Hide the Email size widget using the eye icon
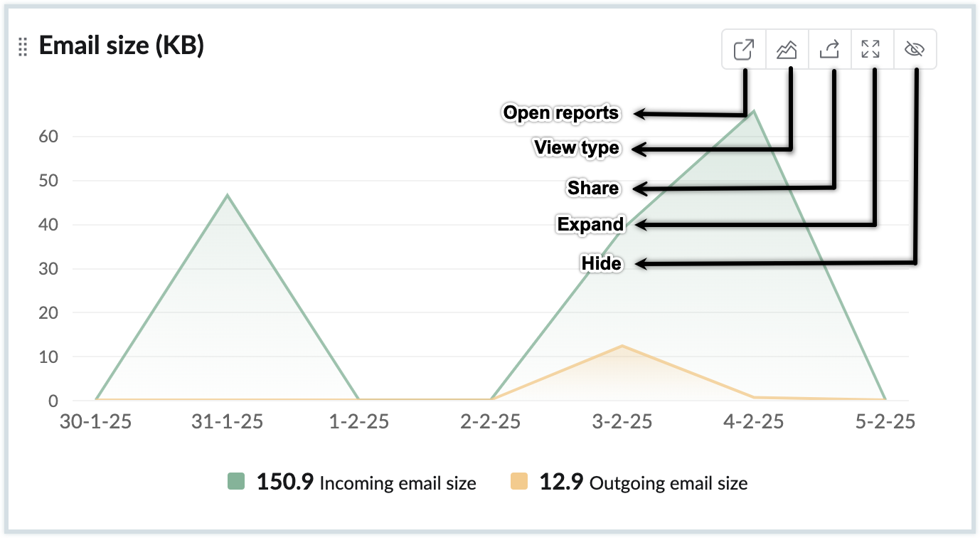 914,48
